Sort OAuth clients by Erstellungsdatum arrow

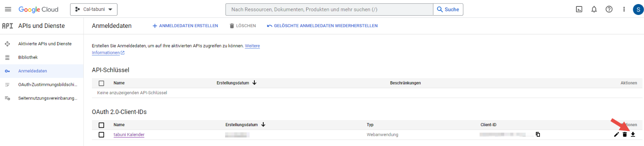point(263,125)
